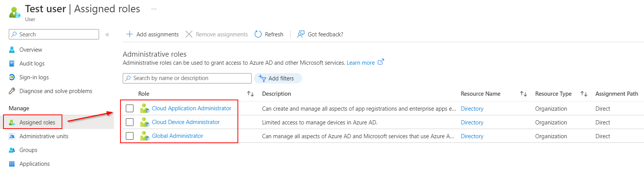Sort by the Role column arrows
644x170 pixels.
(250, 94)
